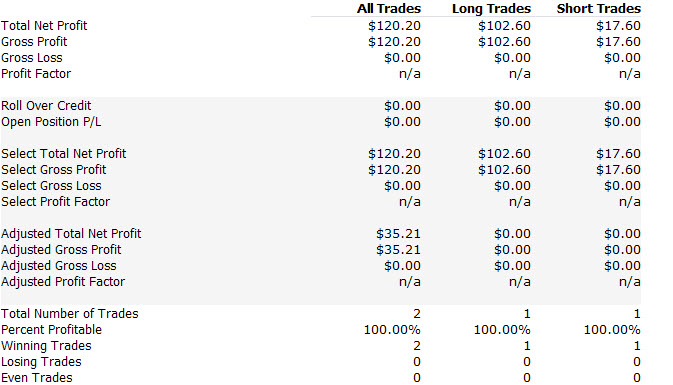Click Long Trades Total Net Profit $102.60
The width and height of the screenshot is (673, 385).
pyautogui.click(x=504, y=26)
